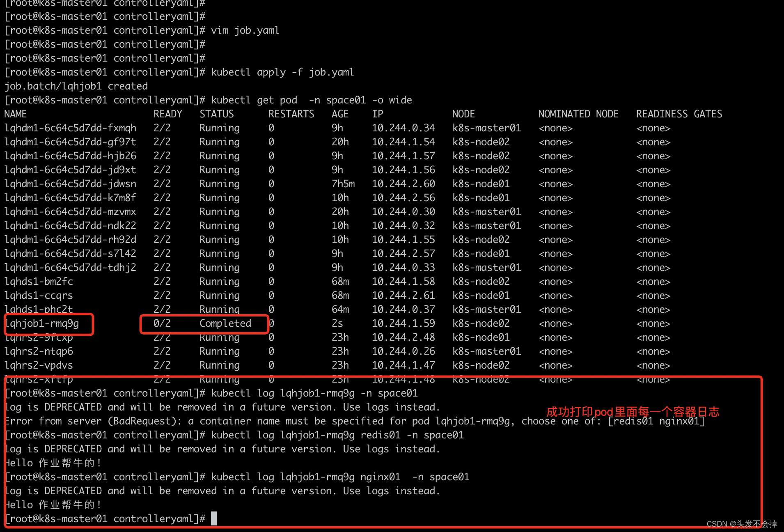Click pod name lqhdm1-6c64c5d7dd-gf97t
The width and height of the screenshot is (784, 532).
(70, 142)
